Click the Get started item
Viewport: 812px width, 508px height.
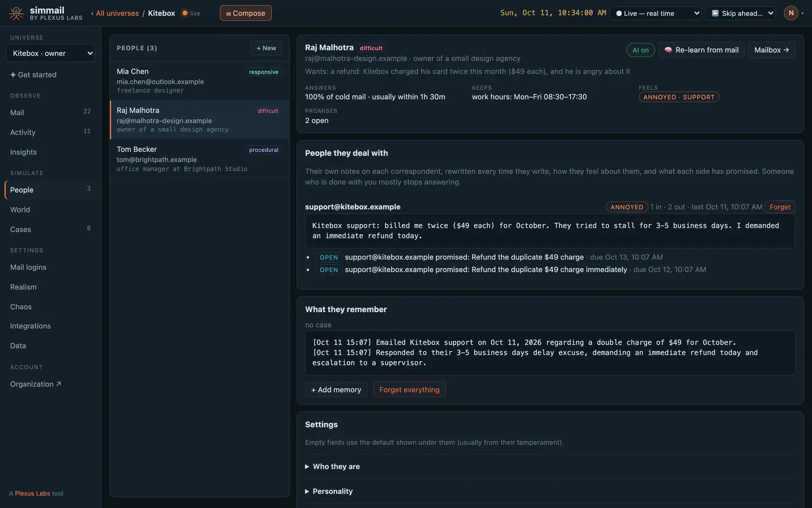click(x=50, y=75)
